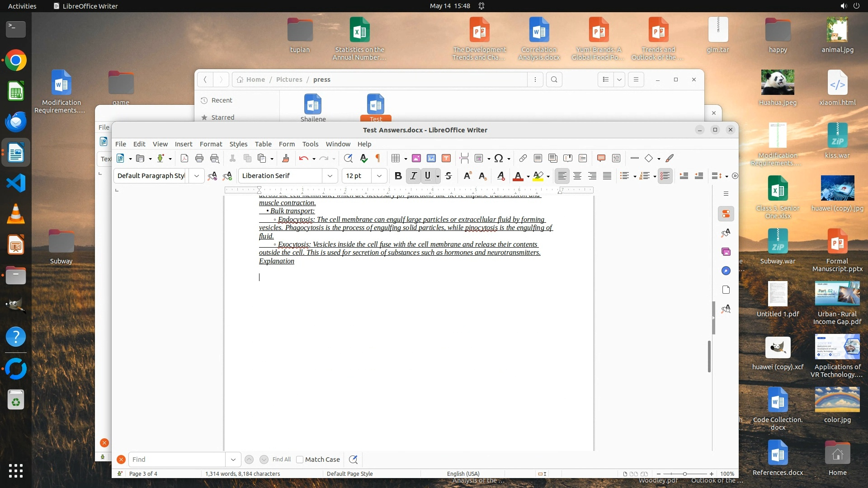Click the Insert Image icon
Screen dimensions: 868x488
pos(416,158)
